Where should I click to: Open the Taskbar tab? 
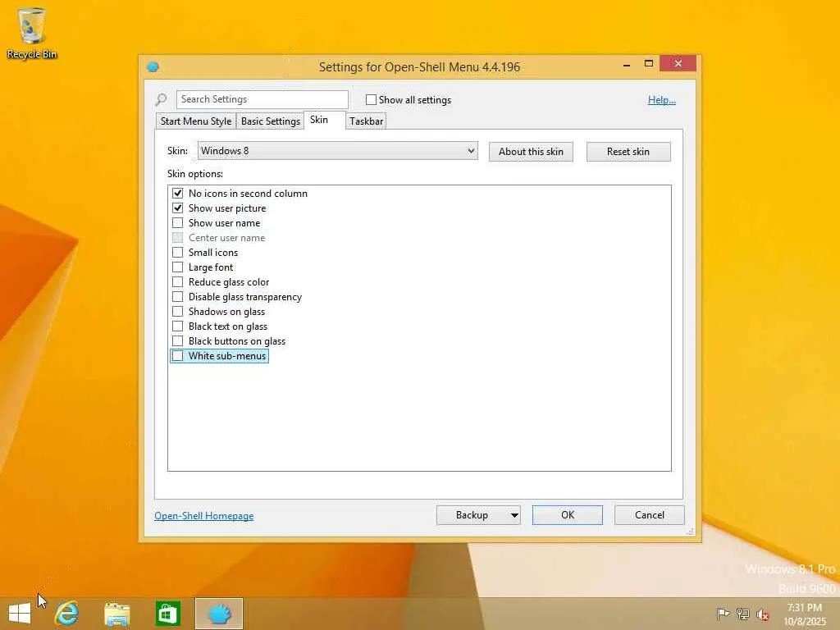(367, 121)
